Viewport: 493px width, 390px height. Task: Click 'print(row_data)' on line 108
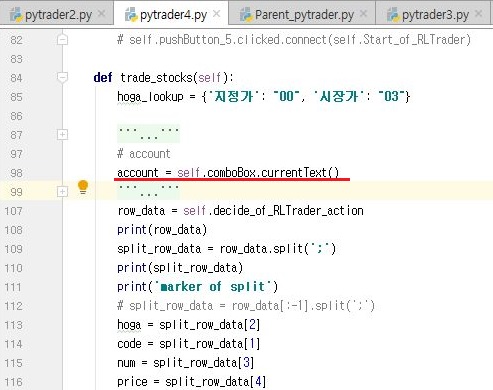tap(162, 230)
